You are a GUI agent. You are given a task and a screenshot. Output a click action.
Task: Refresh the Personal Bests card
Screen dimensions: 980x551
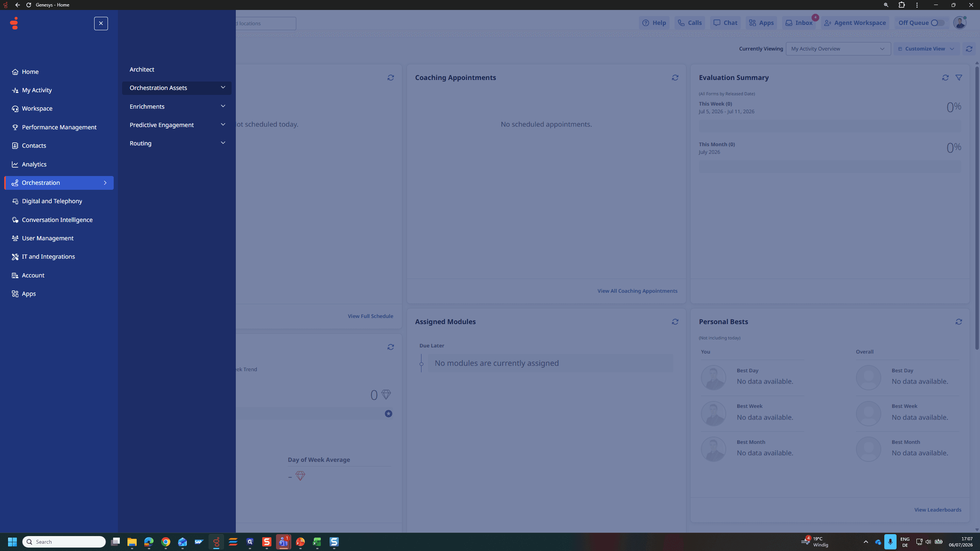click(x=959, y=322)
